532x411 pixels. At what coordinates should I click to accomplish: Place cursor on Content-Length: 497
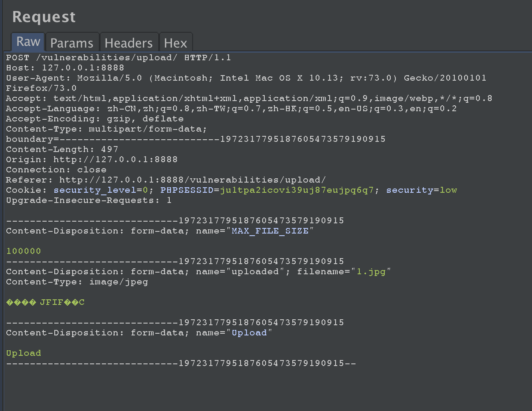point(62,149)
